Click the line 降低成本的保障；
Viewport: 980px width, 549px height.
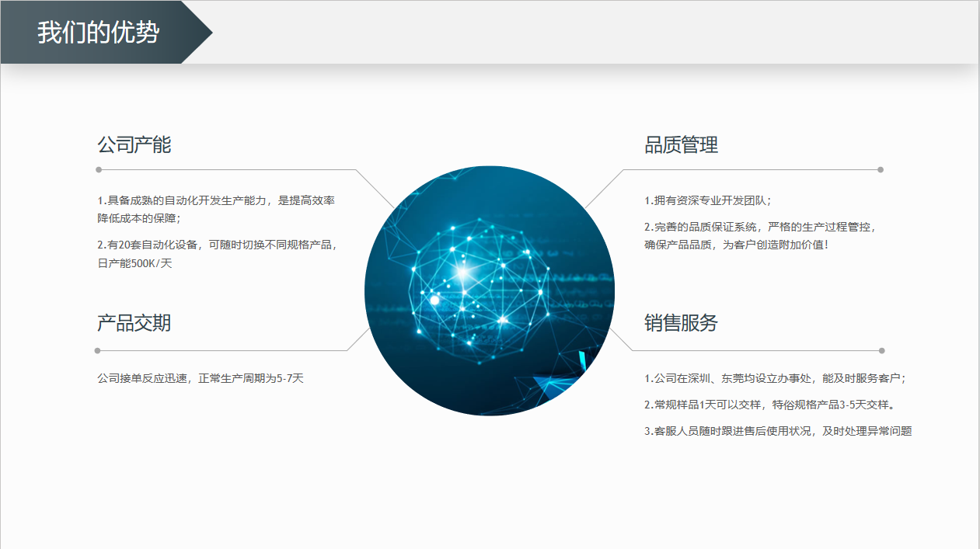(139, 218)
